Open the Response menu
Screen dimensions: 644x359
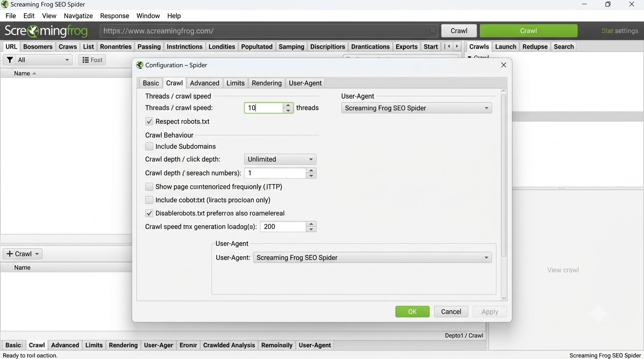click(x=115, y=16)
